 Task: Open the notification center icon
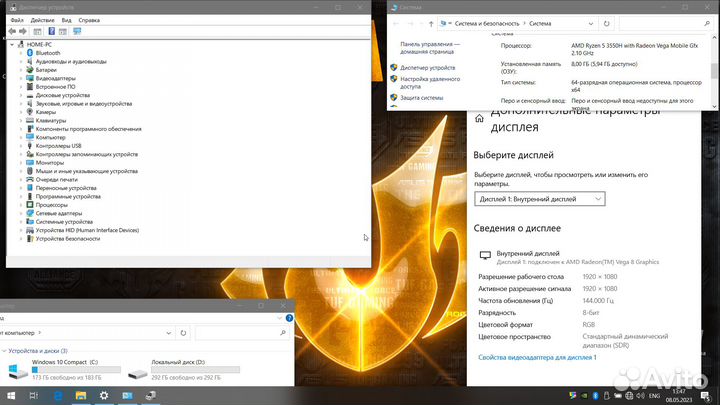coord(705,395)
